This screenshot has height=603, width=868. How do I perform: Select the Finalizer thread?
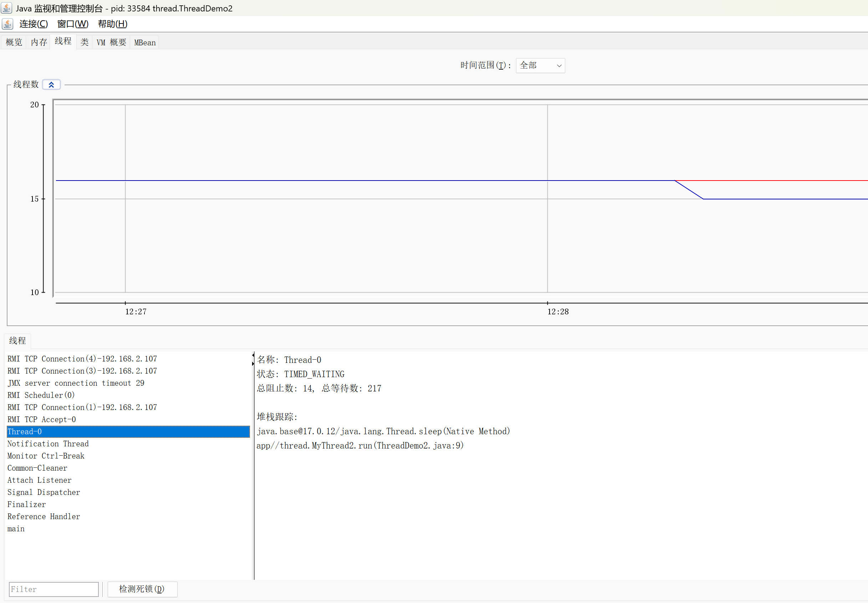[128, 504]
